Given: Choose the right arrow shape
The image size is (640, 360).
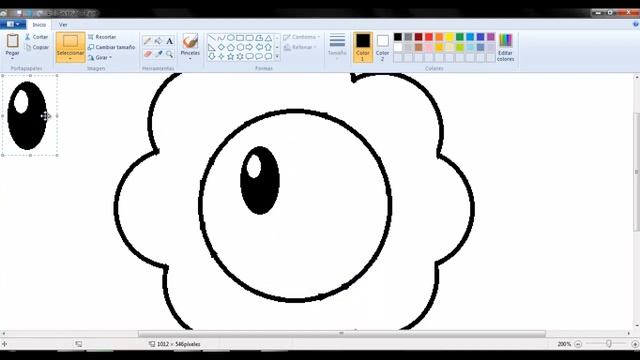Looking at the screenshot, I should click(249, 47).
